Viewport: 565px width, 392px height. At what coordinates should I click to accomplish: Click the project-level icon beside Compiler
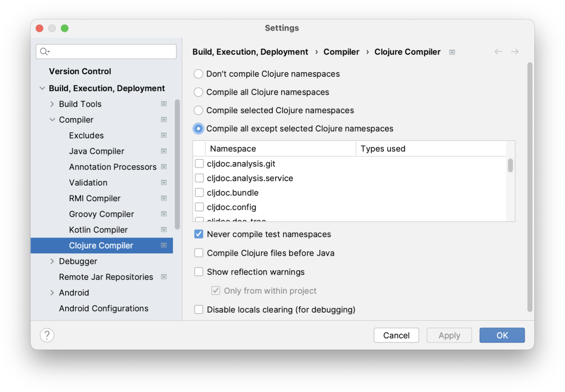click(x=164, y=120)
